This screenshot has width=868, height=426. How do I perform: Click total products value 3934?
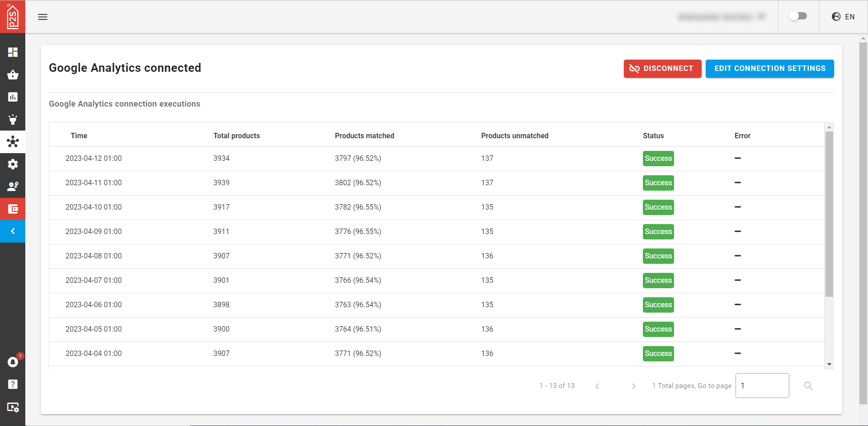click(222, 159)
